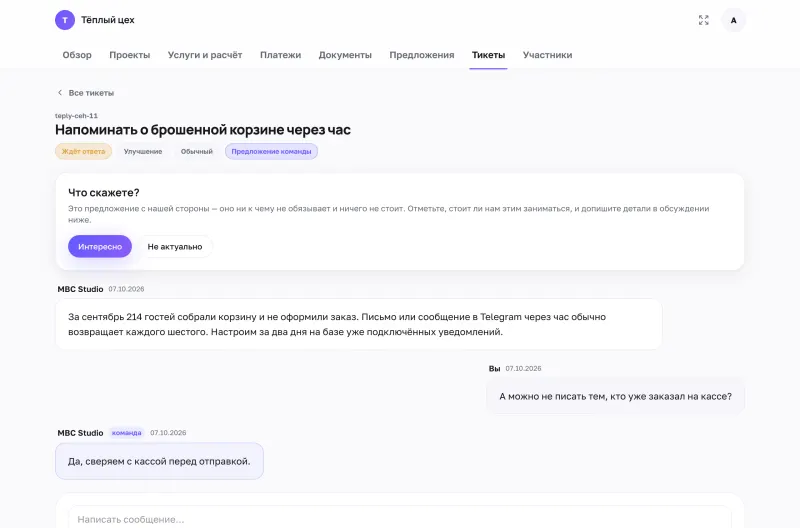Go to the Услуги и расчёт tab
Image resolution: width=800 pixels, height=528 pixels.
click(x=205, y=55)
